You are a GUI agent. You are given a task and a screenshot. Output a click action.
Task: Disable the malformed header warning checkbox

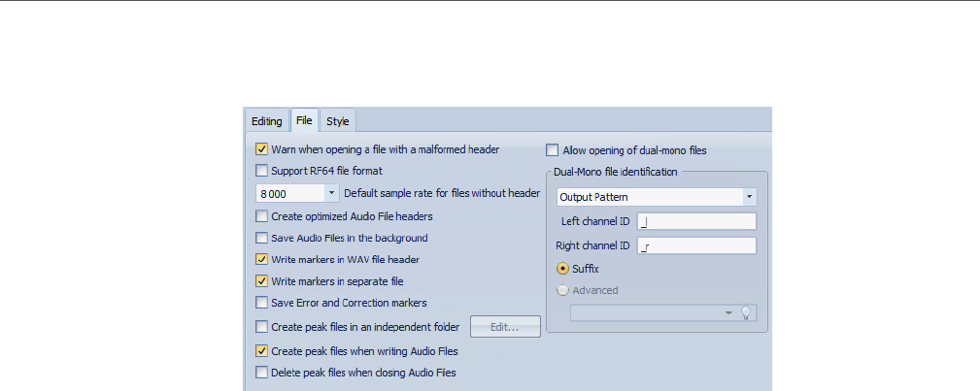click(x=261, y=149)
